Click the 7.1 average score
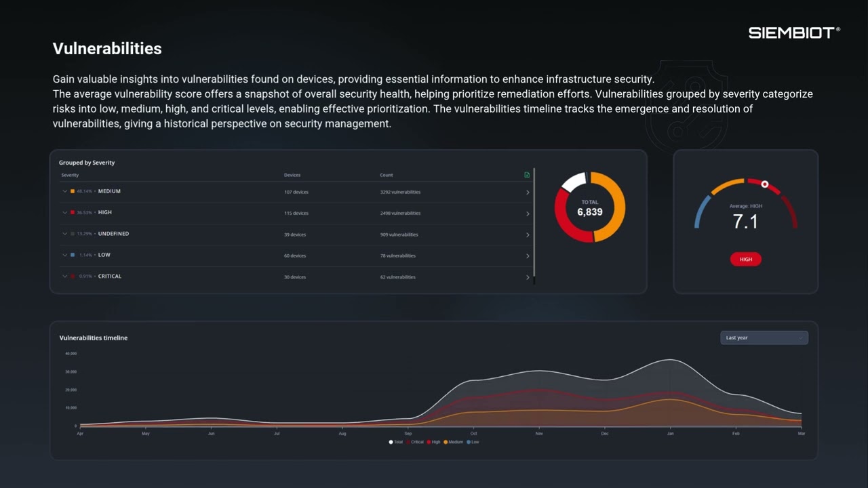 pyautogui.click(x=745, y=222)
